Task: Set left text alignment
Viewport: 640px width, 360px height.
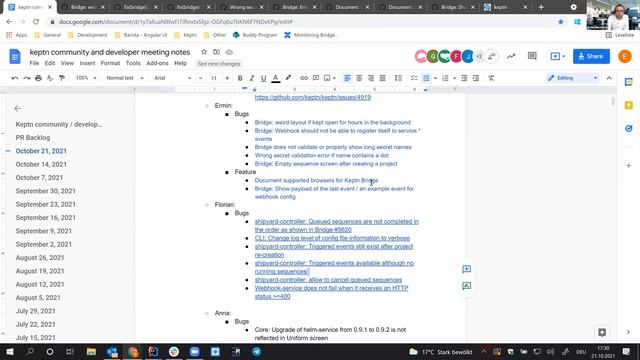Action: 347,78
